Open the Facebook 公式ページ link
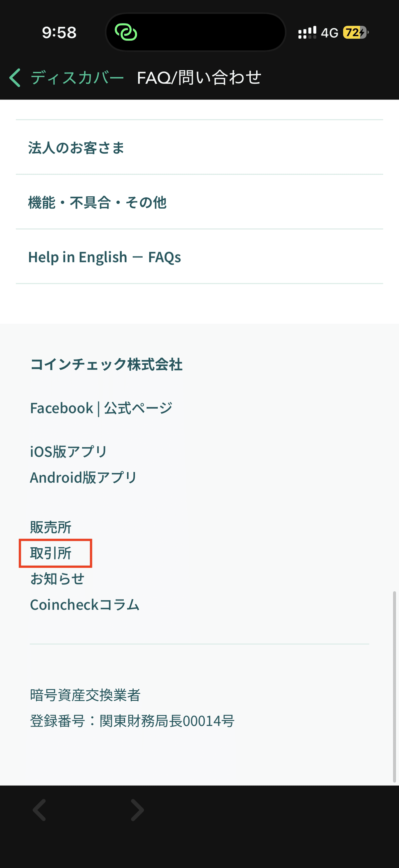 click(101, 407)
